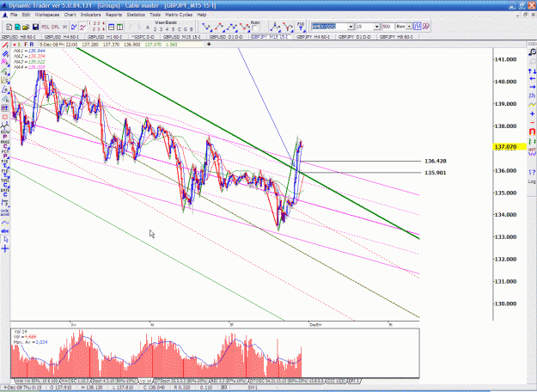This screenshot has width=537, height=392.
Task: Switch to the GBPUSD H8 chart tab
Action: pos(19,37)
